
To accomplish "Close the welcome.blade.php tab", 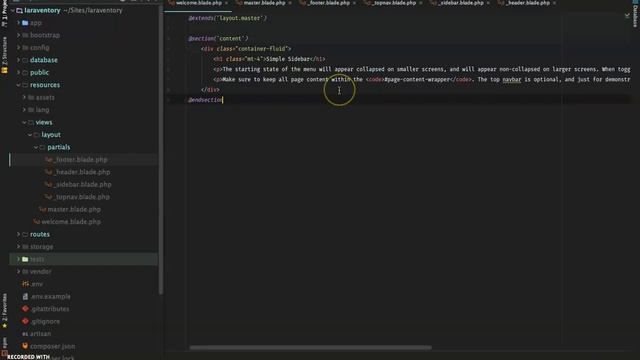I will pyautogui.click(x=227, y=3).
